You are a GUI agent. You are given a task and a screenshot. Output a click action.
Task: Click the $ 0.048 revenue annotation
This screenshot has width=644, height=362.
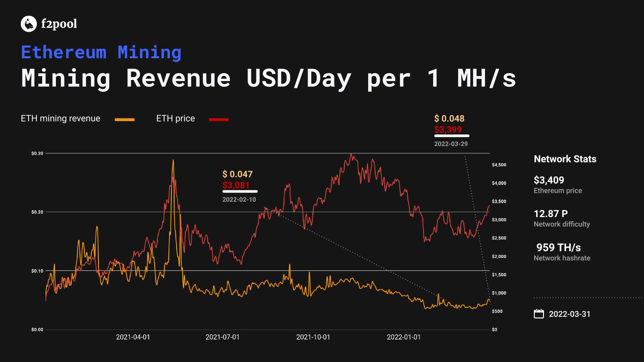click(x=449, y=118)
